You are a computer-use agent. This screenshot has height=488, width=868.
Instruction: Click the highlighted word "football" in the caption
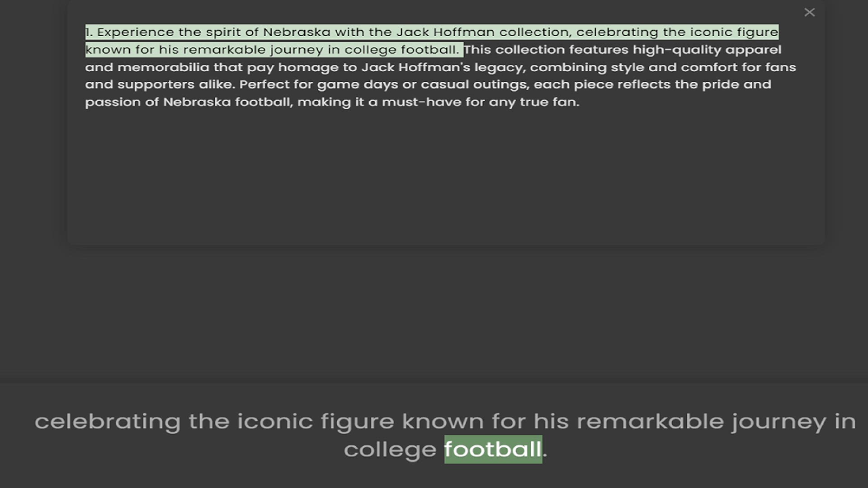493,449
